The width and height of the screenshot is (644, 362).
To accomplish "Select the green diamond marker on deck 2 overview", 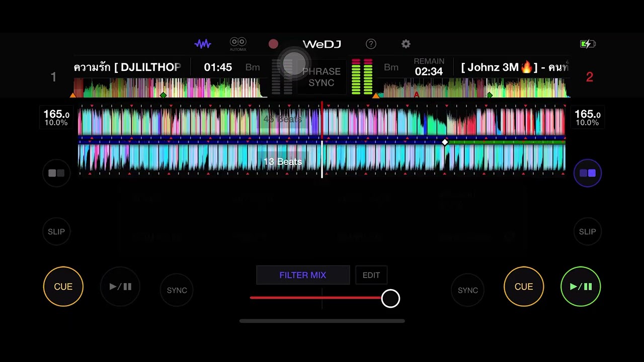I will tap(490, 95).
